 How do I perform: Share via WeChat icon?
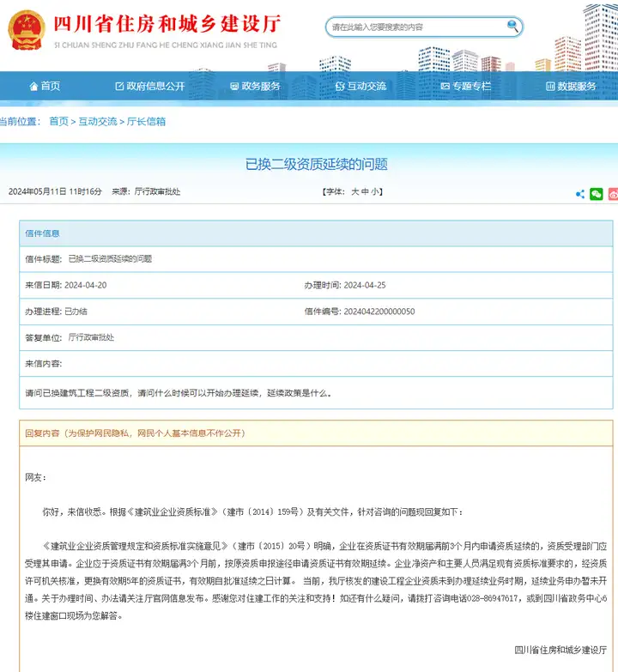[597, 194]
